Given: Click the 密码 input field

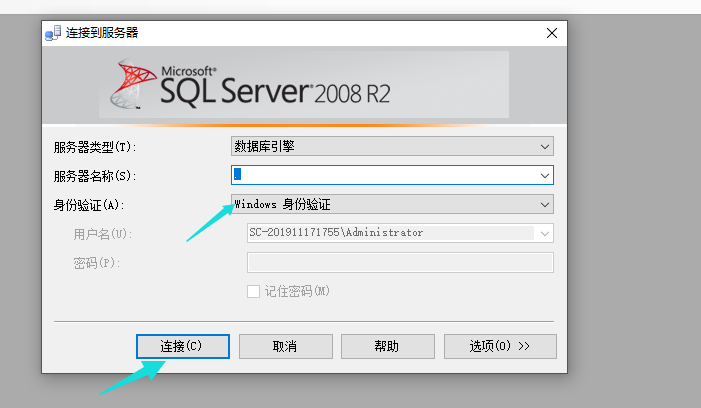Looking at the screenshot, I should point(399,262).
